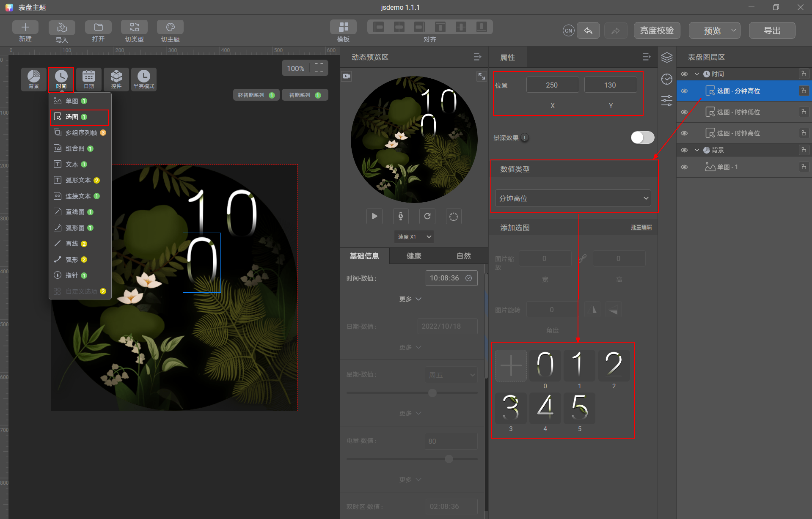Collapse the 时间 layer group
This screenshot has width=812, height=519.
click(697, 74)
